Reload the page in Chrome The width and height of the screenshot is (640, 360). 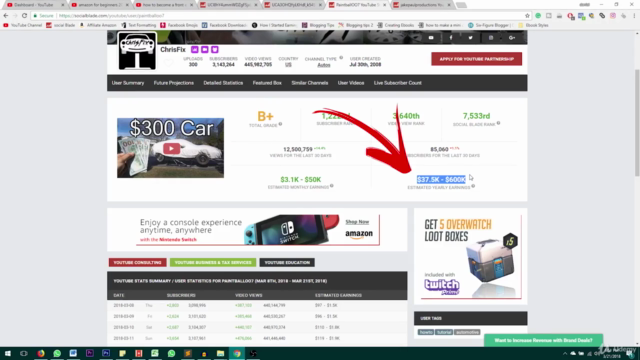24,16
